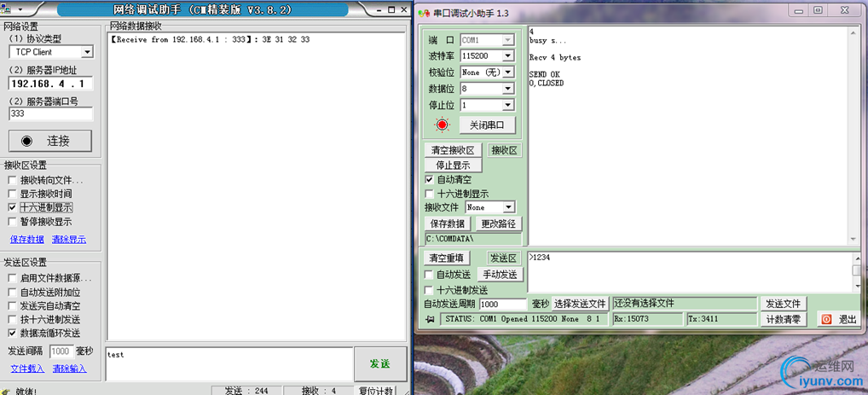Viewport: 868px width, 395px height.
Task: Click the 清空重填 button
Action: point(448,258)
